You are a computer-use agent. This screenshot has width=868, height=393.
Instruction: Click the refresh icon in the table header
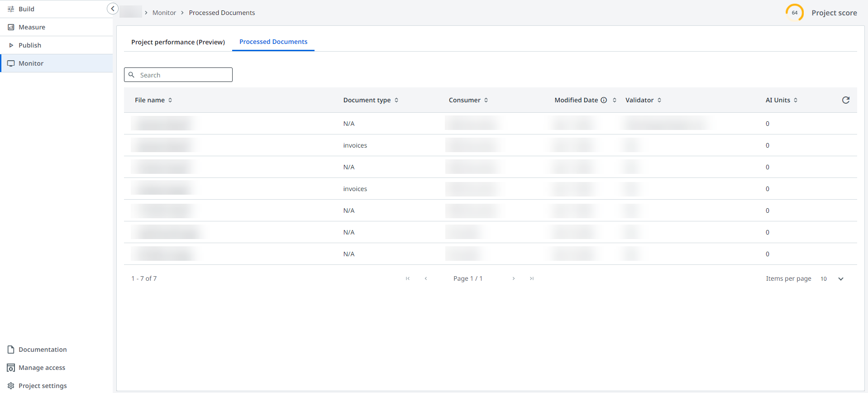click(845, 100)
